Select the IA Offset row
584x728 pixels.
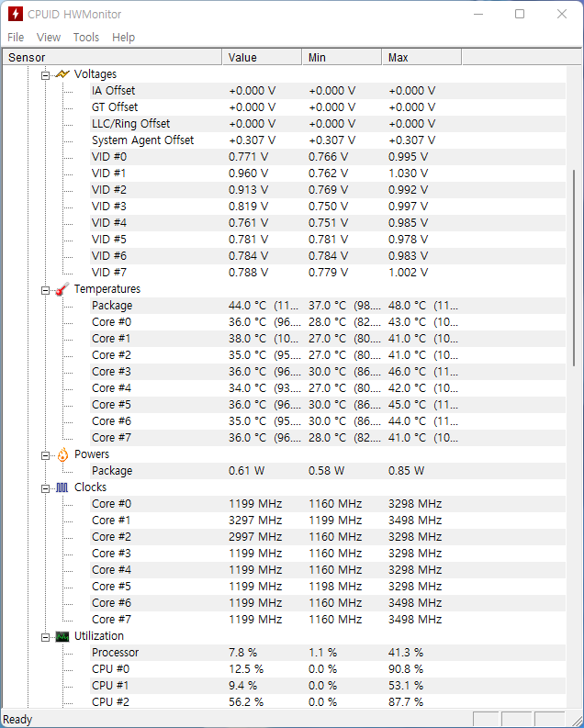coord(328,91)
